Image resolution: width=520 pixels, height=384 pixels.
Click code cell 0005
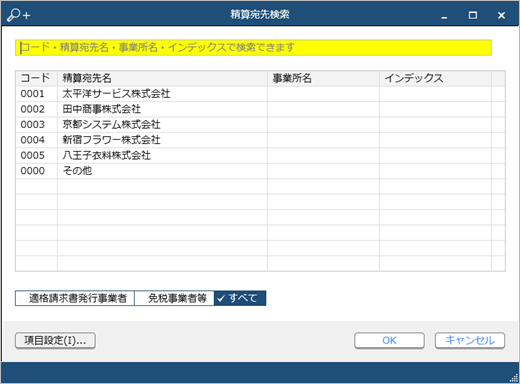36,155
